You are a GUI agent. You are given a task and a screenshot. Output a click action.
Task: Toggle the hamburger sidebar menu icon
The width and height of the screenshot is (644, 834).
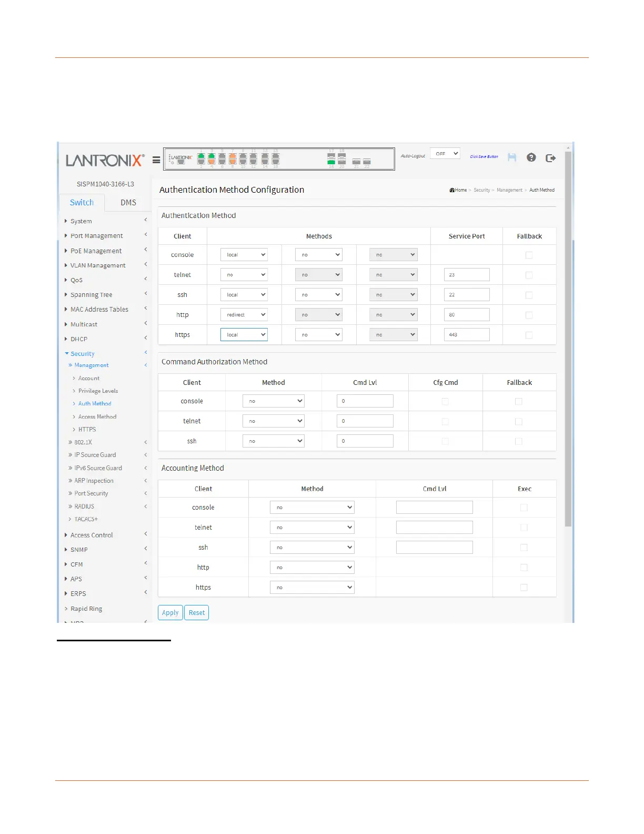pos(156,160)
